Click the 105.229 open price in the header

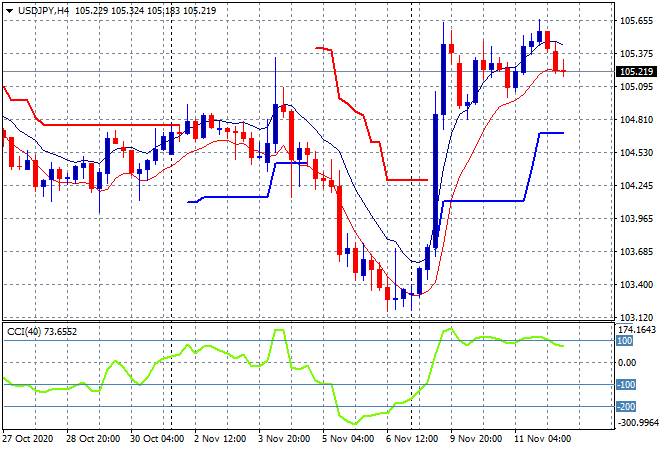coord(92,11)
